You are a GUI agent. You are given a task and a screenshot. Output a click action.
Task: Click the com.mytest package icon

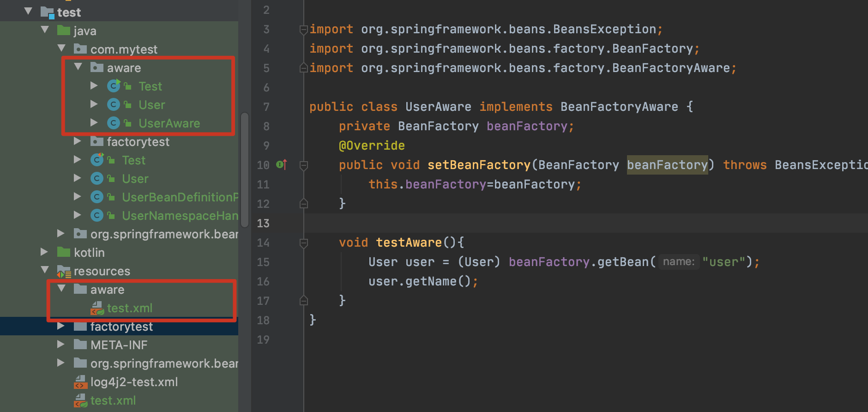(x=80, y=48)
